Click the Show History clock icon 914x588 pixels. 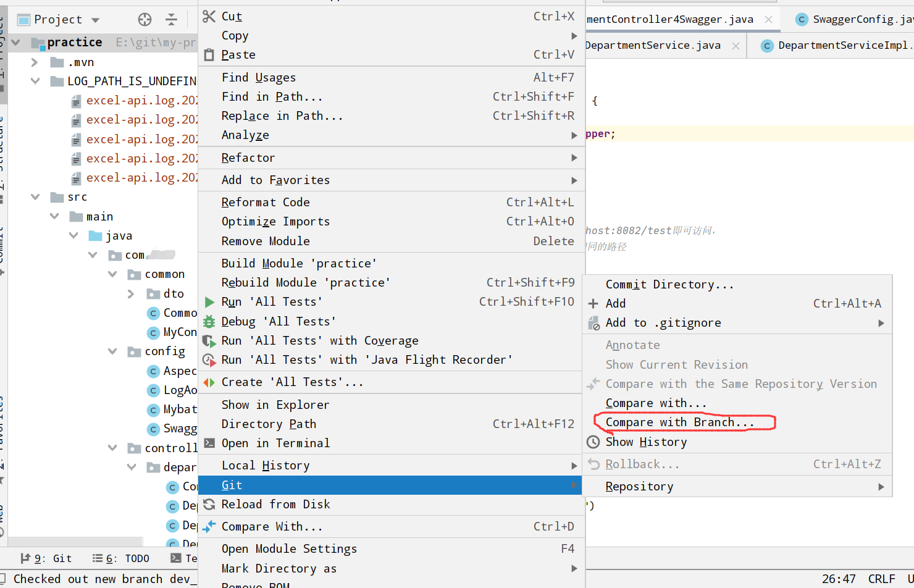pyautogui.click(x=593, y=442)
